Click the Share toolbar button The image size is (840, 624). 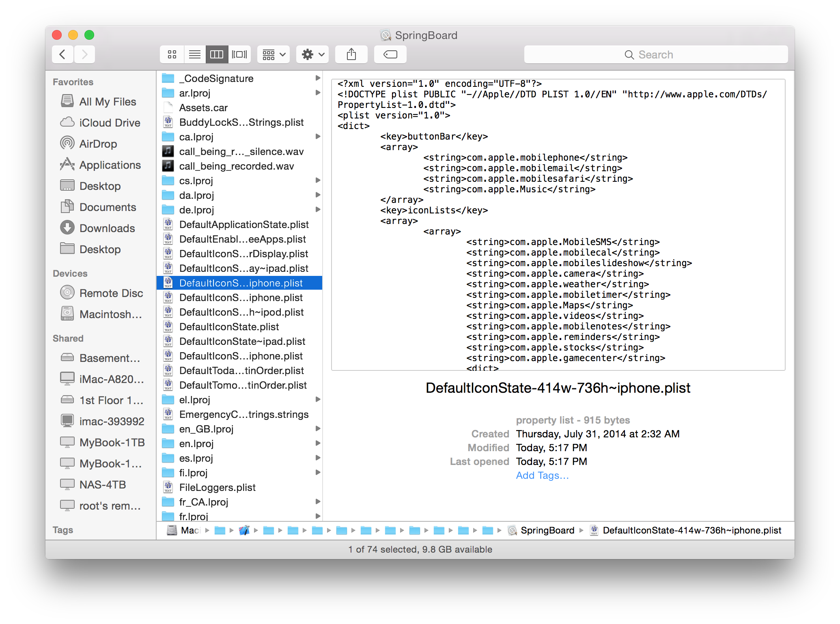(351, 54)
